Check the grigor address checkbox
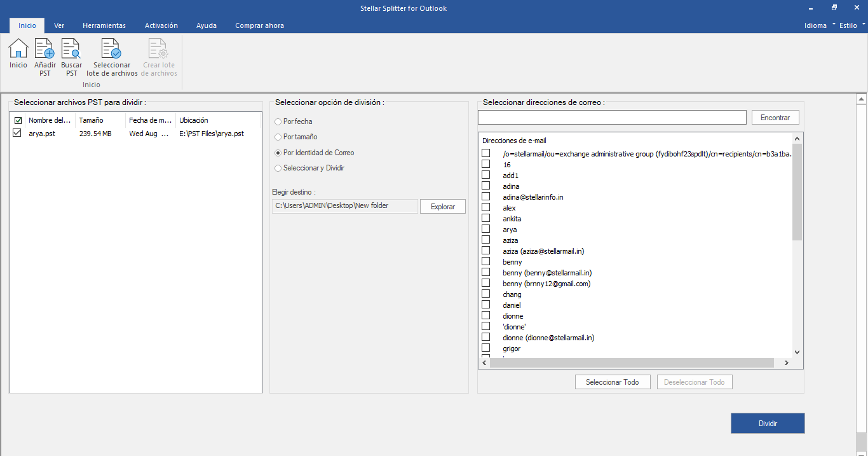Screen dimensions: 868x456 [x=486, y=348]
